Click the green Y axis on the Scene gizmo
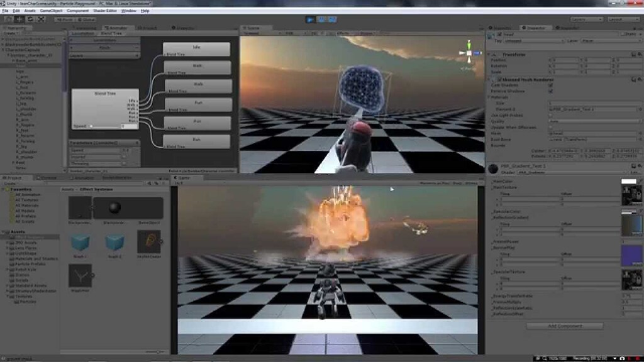This screenshot has width=644, height=362. pos(469,44)
